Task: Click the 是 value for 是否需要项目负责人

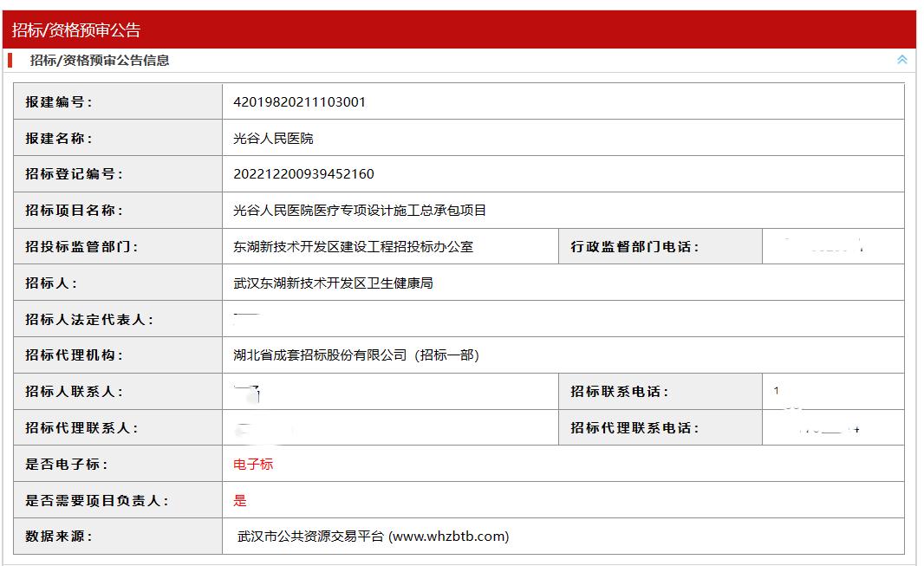Action: tap(240, 500)
